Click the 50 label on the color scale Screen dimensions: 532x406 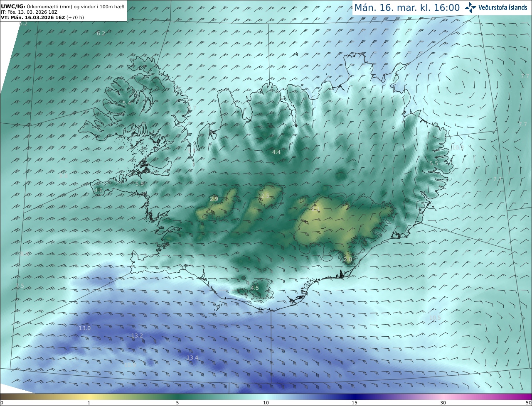click(x=528, y=403)
